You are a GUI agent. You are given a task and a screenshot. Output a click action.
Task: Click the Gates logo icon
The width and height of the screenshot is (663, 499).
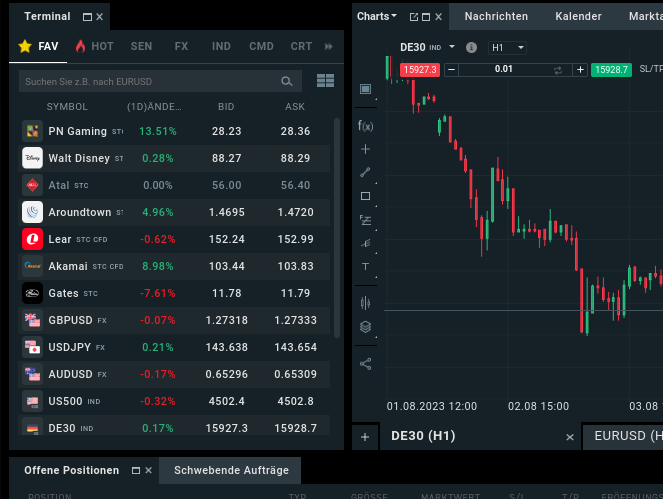pos(33,293)
